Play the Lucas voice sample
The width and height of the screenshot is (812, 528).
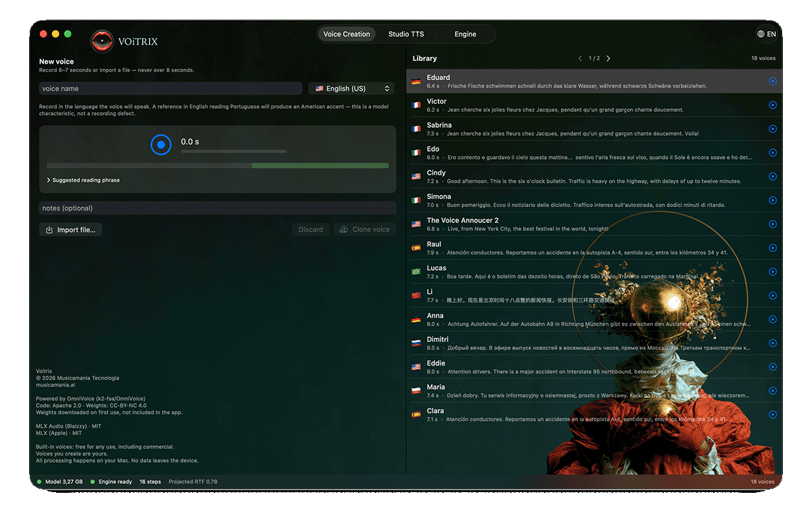[772, 271]
